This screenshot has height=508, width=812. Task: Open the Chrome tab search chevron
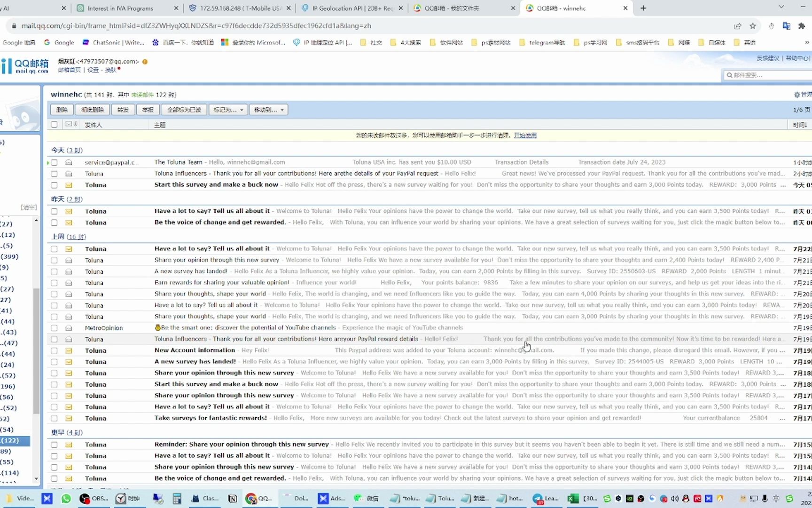pyautogui.click(x=781, y=7)
